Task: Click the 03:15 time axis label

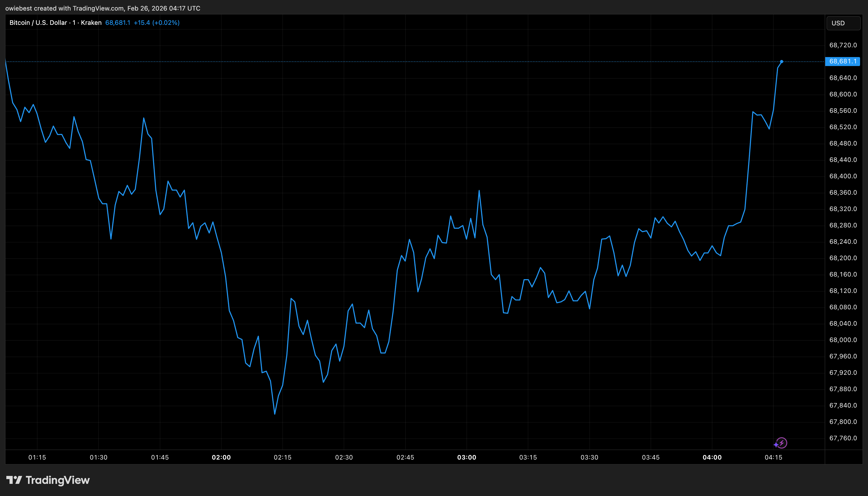Action: (x=529, y=457)
